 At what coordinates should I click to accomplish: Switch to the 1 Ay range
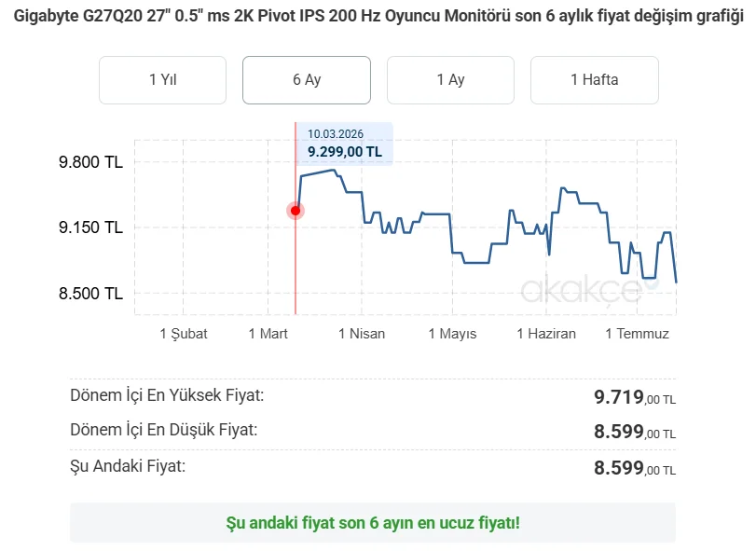450,80
